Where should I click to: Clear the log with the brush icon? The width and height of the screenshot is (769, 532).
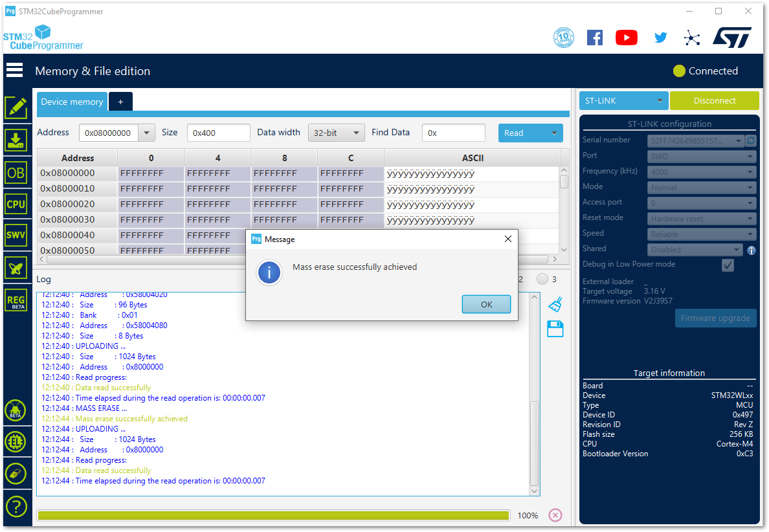(x=555, y=304)
